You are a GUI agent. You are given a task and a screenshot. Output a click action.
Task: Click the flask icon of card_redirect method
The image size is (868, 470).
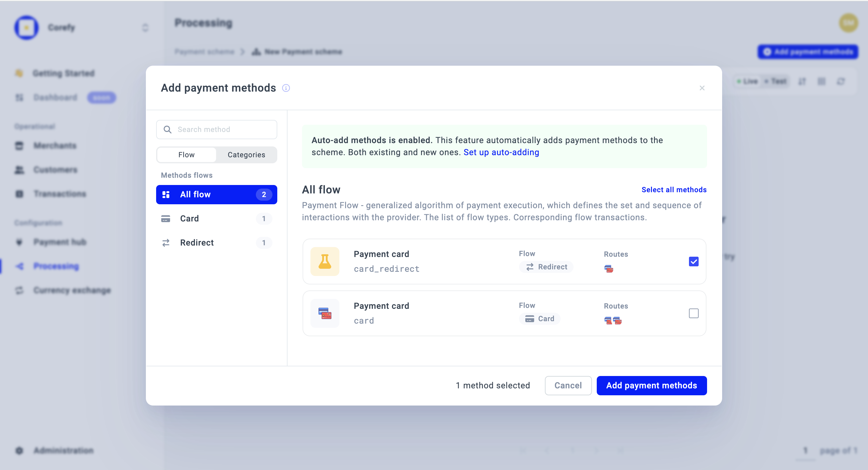point(325,262)
